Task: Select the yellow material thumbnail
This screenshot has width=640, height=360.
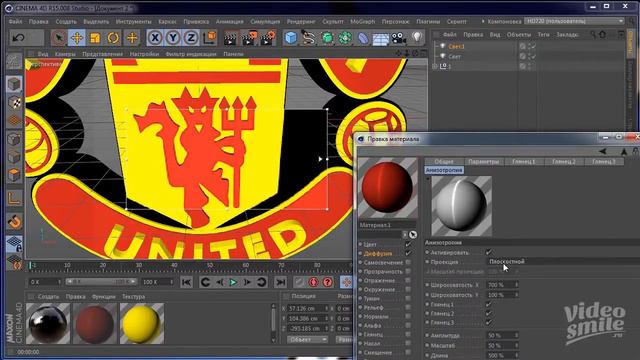Action: tap(142, 323)
